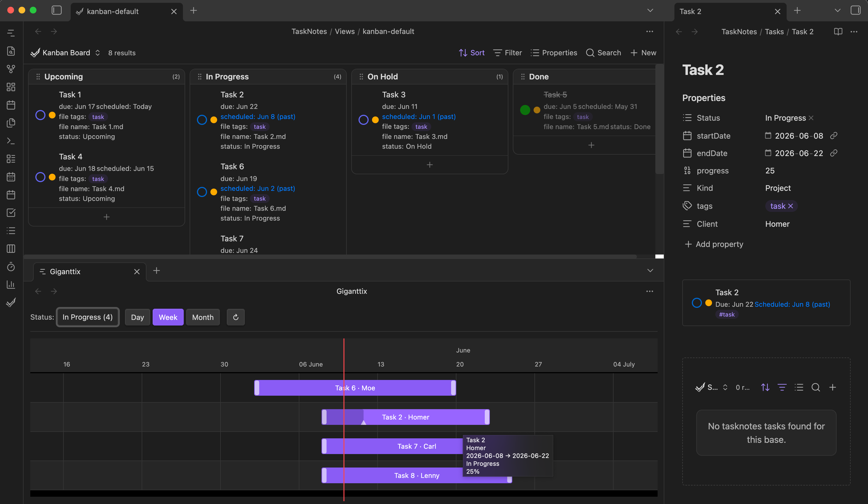
Task: Open Tasks breadcrumb in right pane
Action: pos(774,31)
